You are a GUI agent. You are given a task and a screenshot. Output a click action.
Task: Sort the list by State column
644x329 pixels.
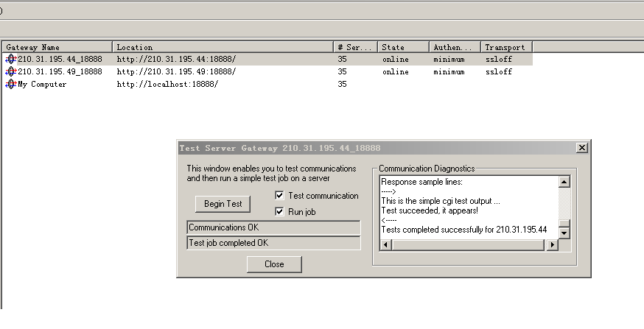(x=403, y=47)
